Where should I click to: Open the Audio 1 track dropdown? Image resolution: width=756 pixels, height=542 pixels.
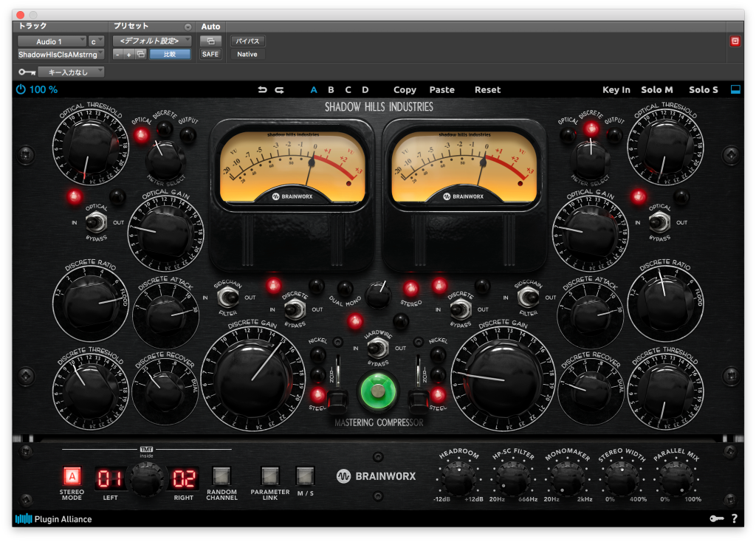click(x=52, y=41)
